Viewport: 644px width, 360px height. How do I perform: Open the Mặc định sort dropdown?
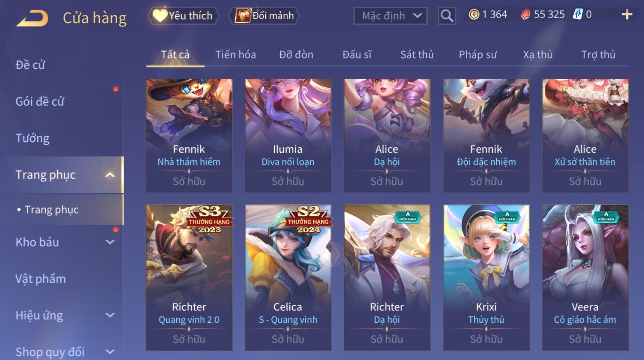pyautogui.click(x=390, y=16)
